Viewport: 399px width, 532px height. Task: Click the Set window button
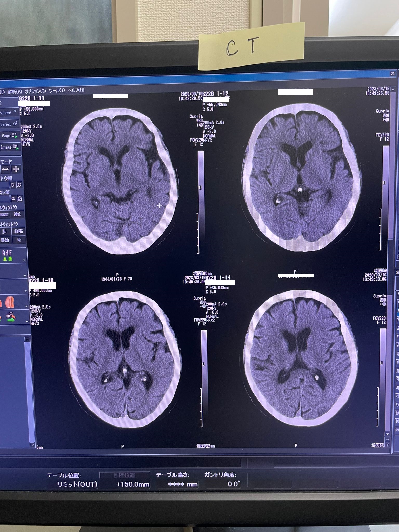17,214
